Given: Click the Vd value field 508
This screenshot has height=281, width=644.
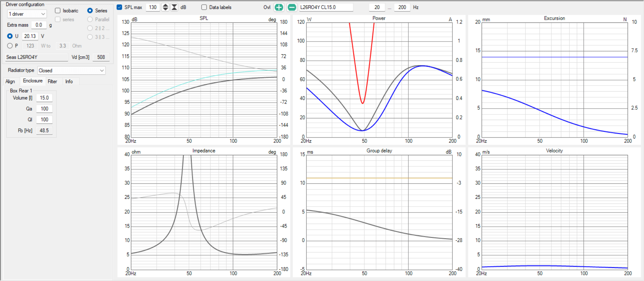Looking at the screenshot, I should pos(101,57).
